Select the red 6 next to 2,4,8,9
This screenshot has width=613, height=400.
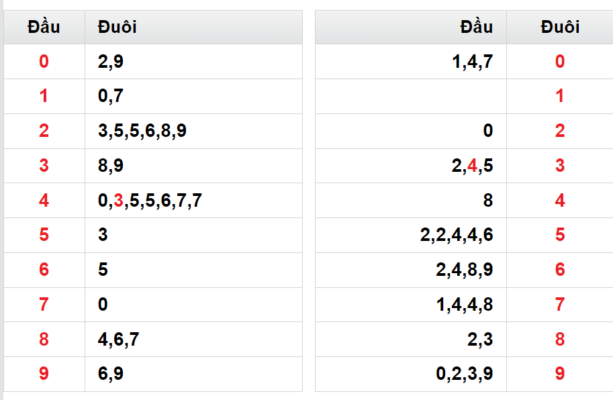(x=560, y=270)
